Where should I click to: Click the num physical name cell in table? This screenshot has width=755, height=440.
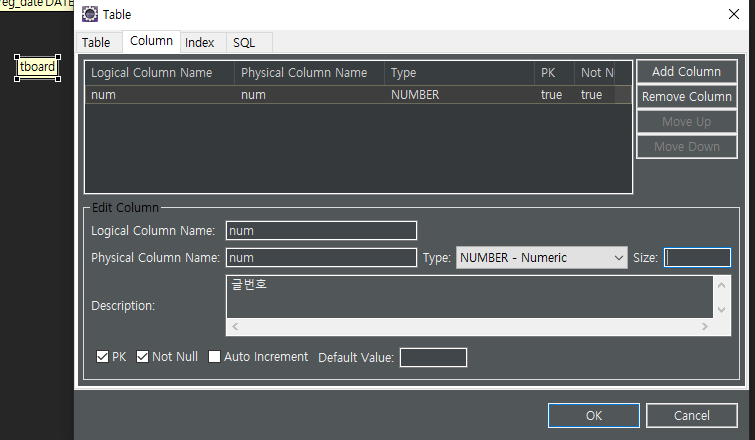tap(309, 95)
